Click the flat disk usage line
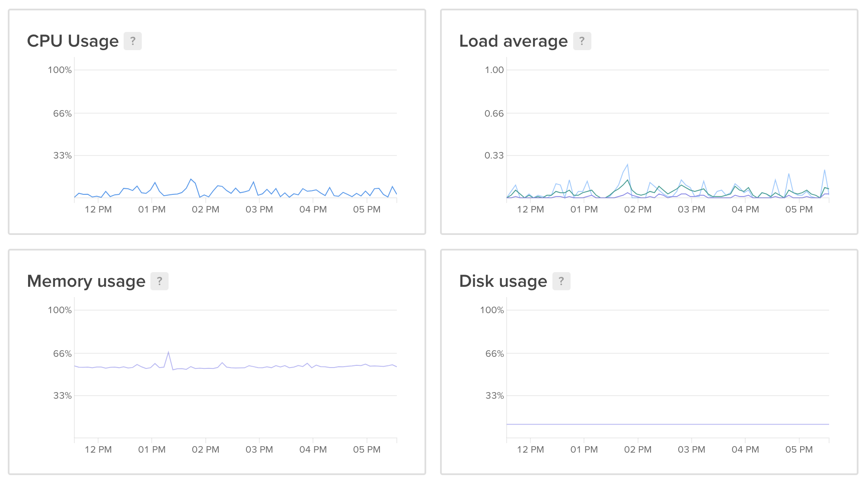This screenshot has height=482, width=868. [667, 424]
